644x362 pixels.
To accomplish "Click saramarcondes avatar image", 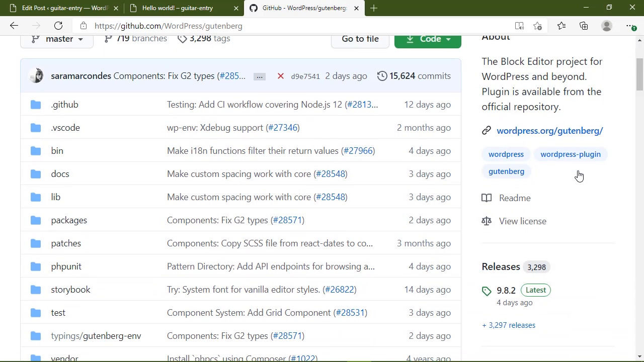I will (x=36, y=76).
